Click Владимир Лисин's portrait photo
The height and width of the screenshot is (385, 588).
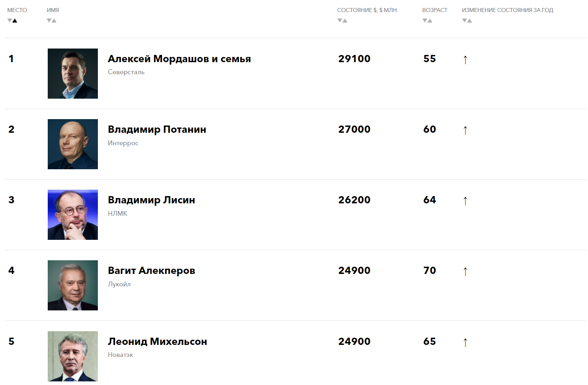click(x=73, y=215)
